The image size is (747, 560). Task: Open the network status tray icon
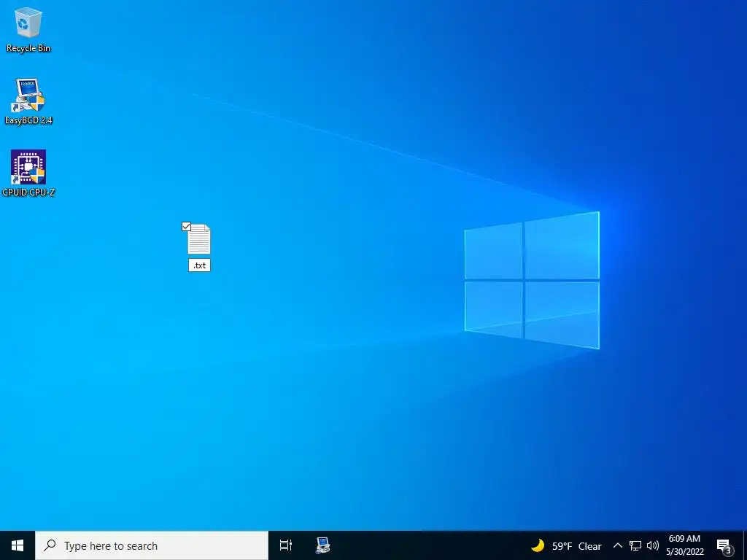[635, 545]
